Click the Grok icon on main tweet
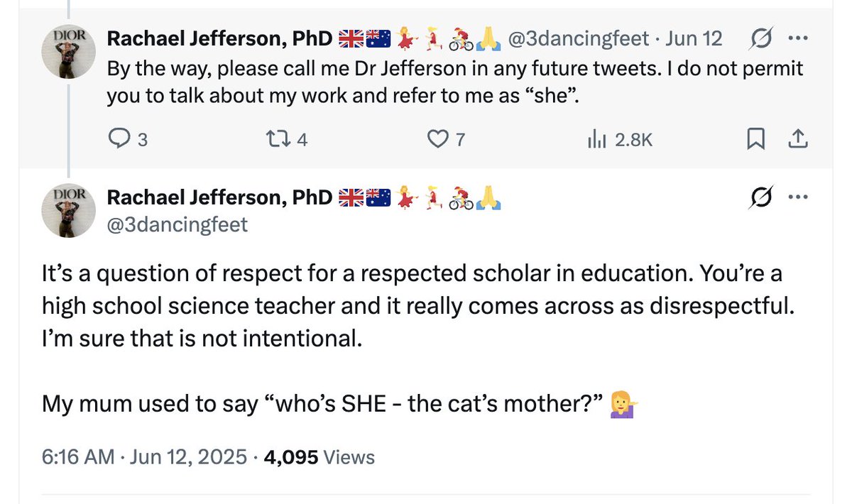 (x=758, y=199)
